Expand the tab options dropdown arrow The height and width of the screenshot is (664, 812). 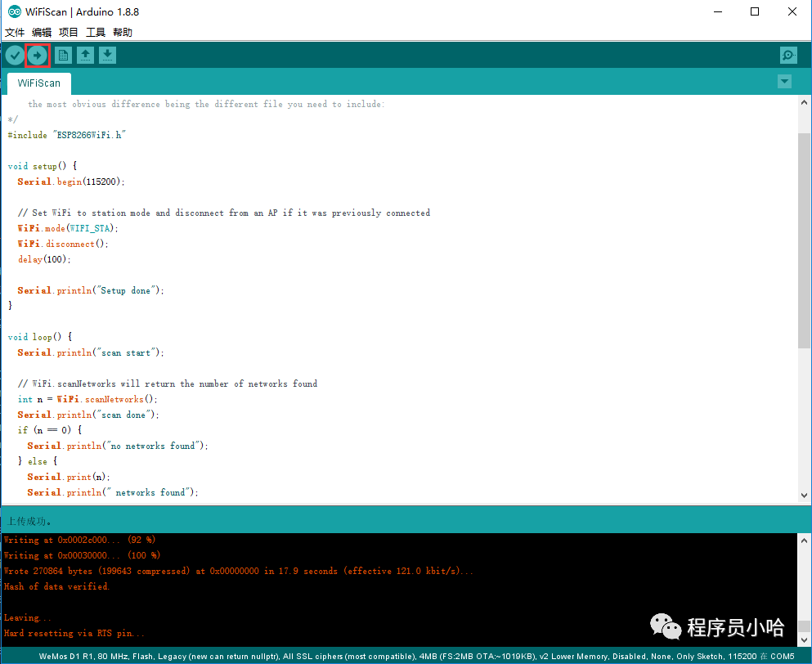784,82
